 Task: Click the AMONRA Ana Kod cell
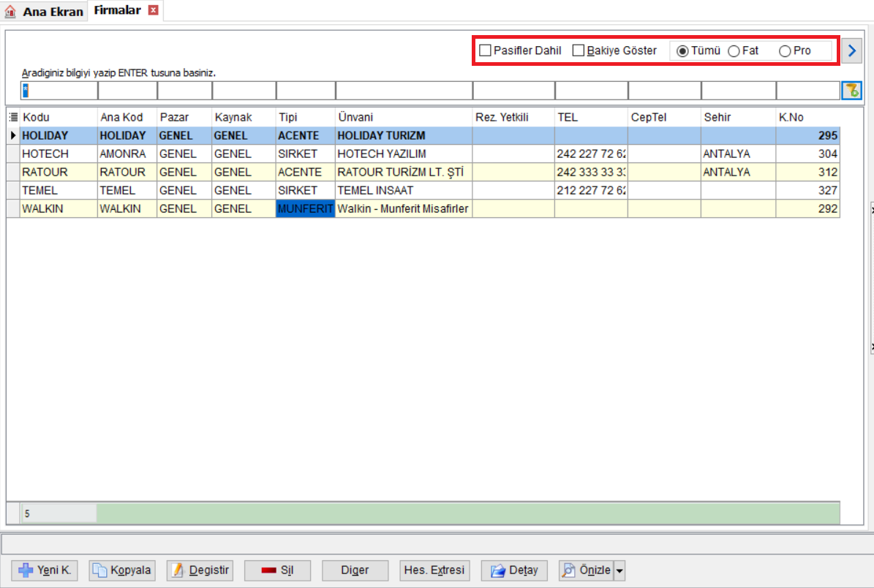click(127, 154)
